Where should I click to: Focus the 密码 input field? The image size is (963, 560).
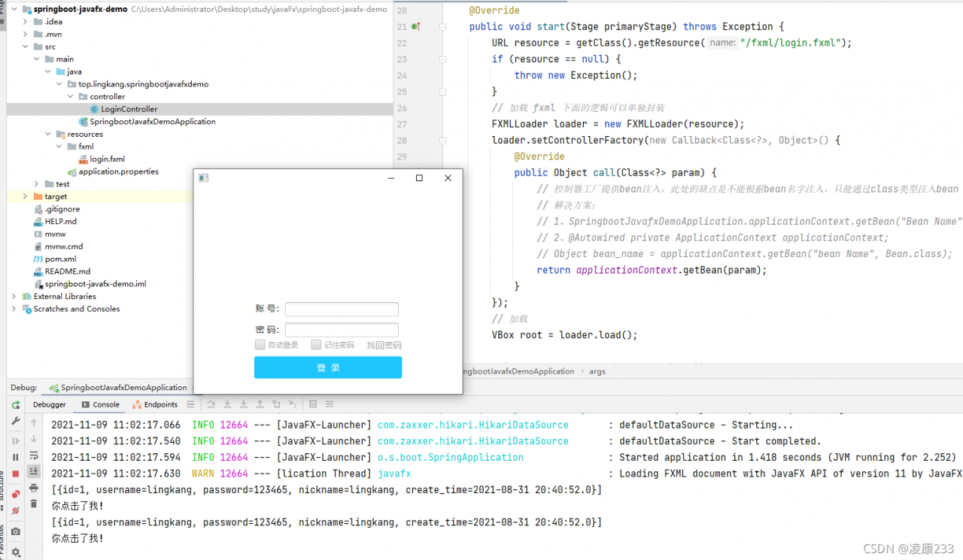click(342, 330)
